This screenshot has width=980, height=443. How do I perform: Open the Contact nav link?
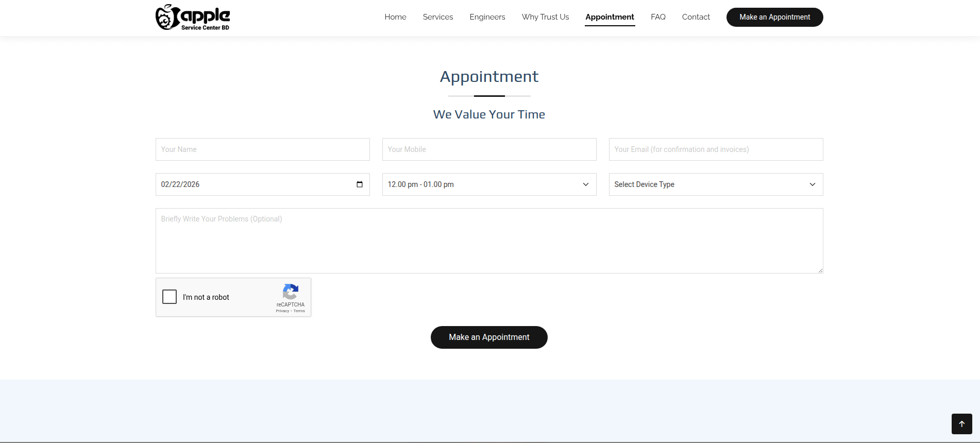696,17
